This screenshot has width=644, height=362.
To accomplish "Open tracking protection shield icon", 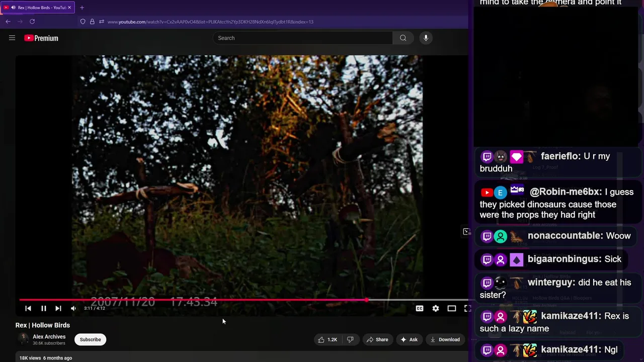I will point(83,22).
